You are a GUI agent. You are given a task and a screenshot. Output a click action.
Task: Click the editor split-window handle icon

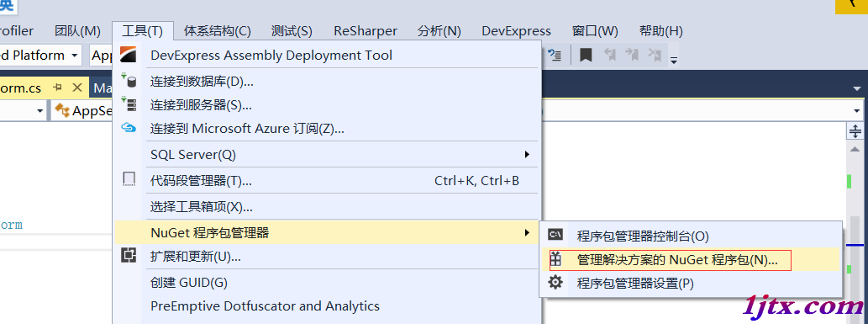tap(855, 131)
